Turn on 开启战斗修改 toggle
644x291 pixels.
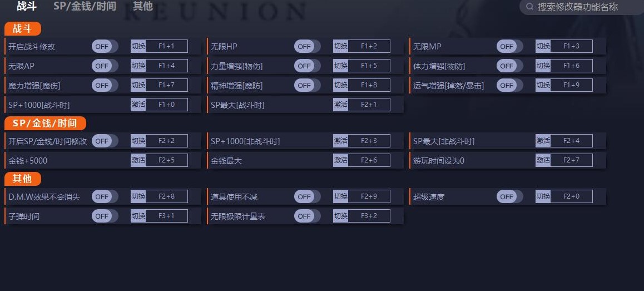pyautogui.click(x=105, y=47)
